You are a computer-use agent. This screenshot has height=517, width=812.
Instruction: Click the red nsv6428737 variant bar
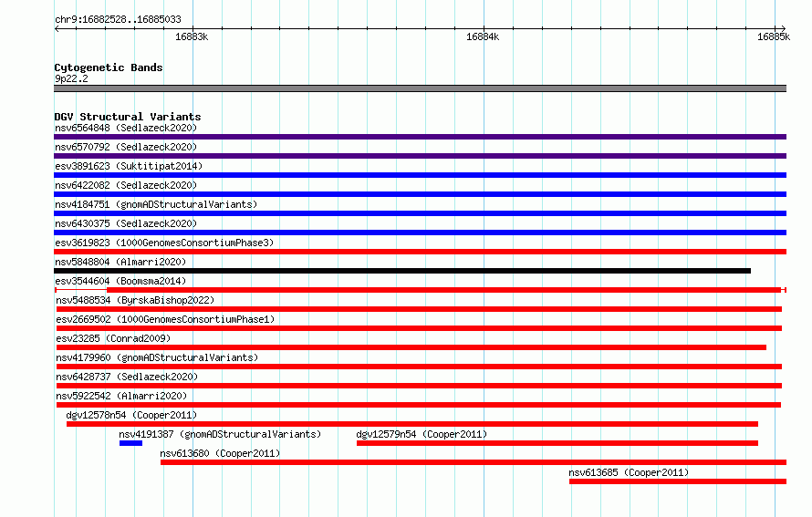click(x=419, y=386)
